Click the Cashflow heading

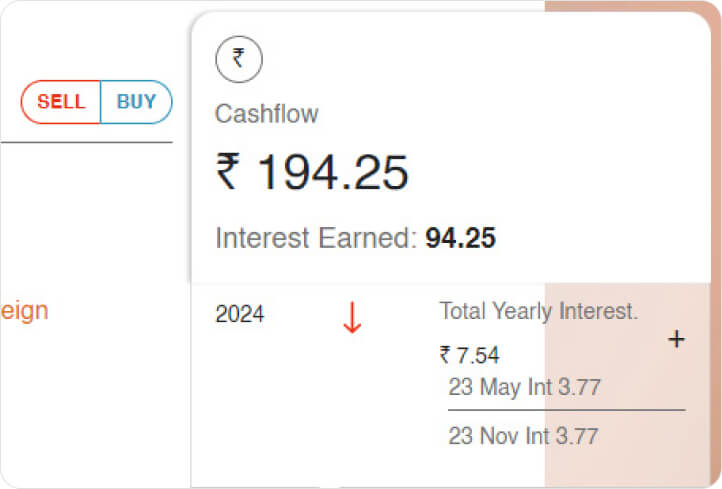pos(266,114)
